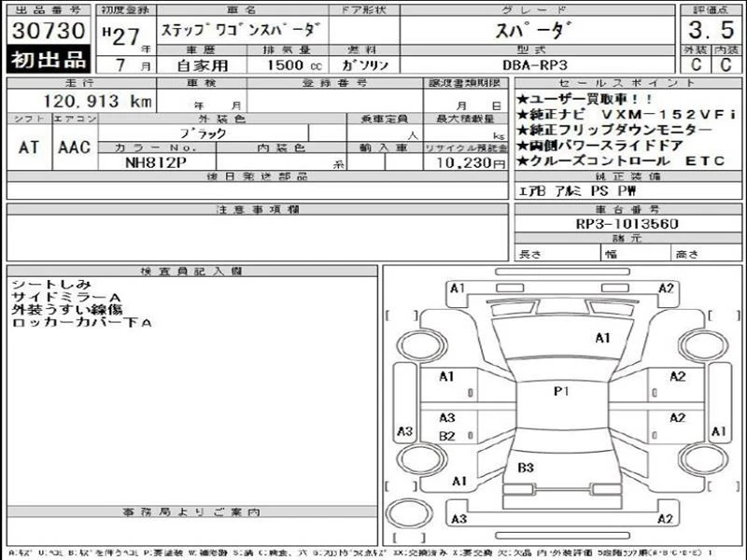Select the B3 damage mark on rear hatch
The image size is (747, 560).
pyautogui.click(x=526, y=468)
